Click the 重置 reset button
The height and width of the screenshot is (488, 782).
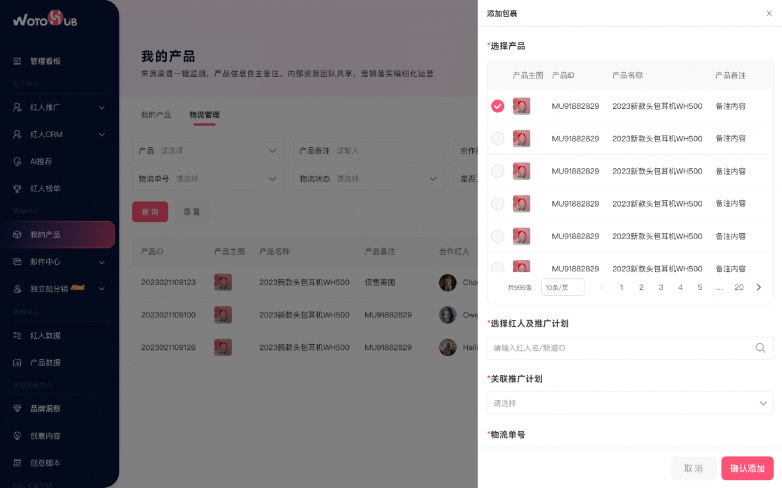coord(192,212)
